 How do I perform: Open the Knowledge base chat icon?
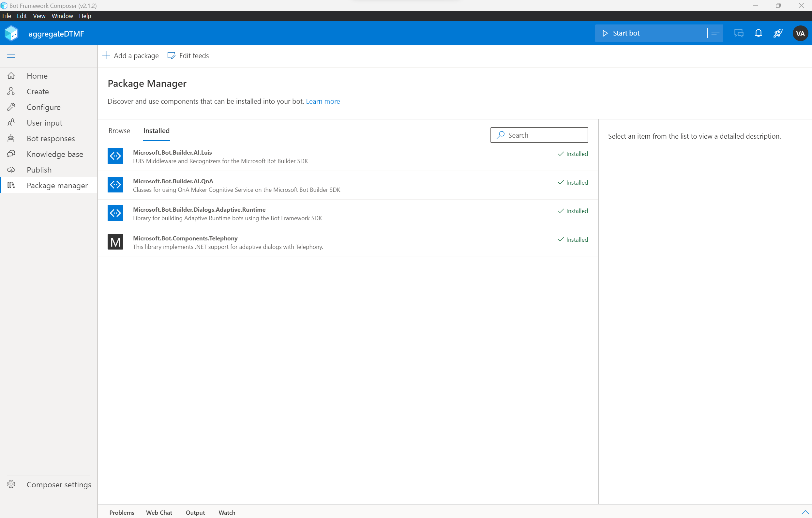11,154
